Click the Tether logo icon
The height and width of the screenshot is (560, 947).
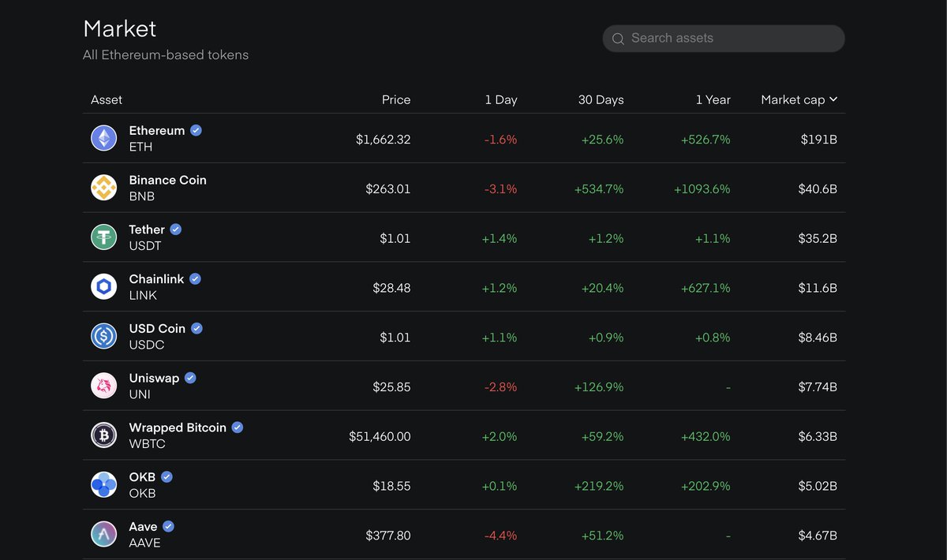pyautogui.click(x=103, y=237)
